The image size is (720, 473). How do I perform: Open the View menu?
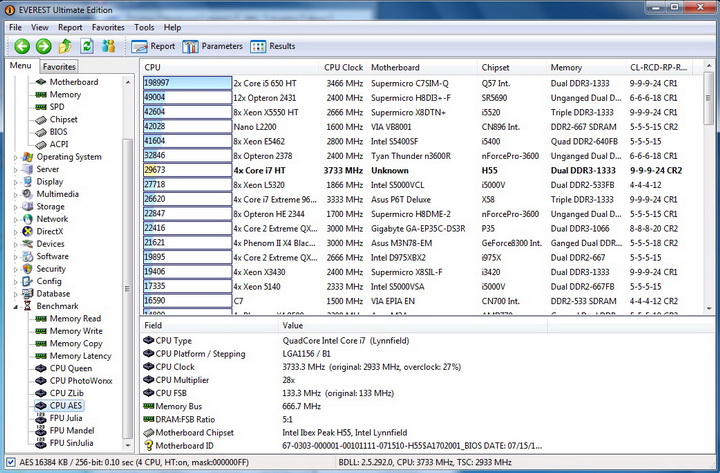coord(40,28)
